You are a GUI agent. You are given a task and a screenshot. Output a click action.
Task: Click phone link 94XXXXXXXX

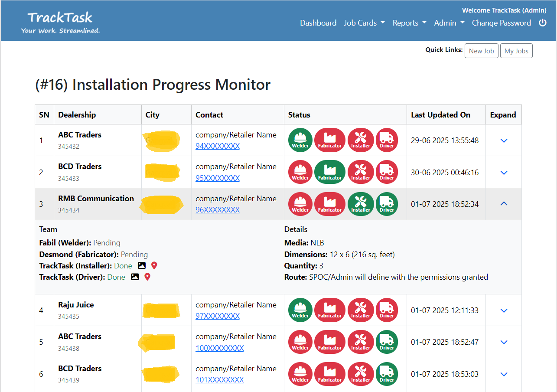pos(218,146)
